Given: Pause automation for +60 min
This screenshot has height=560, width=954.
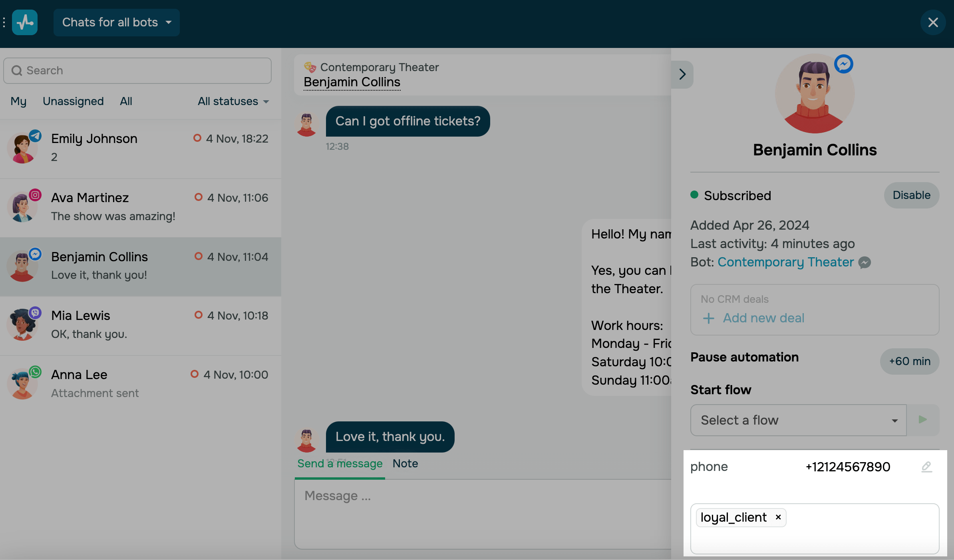Looking at the screenshot, I should pos(909,361).
